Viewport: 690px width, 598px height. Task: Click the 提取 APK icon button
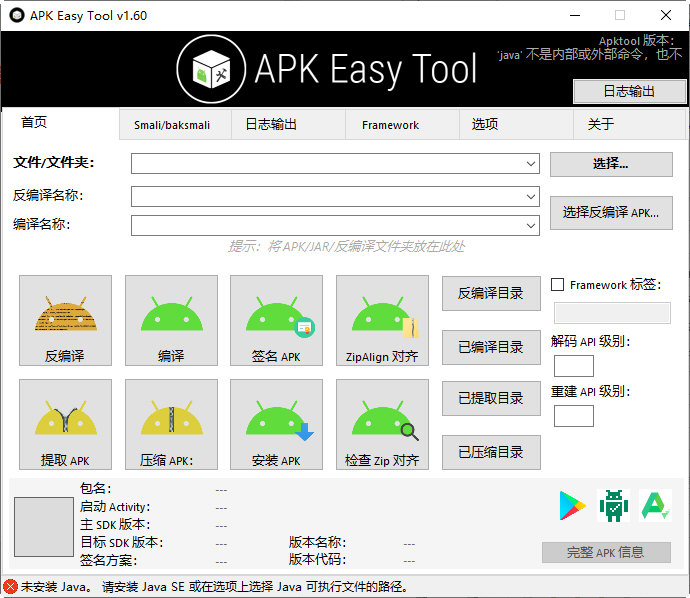pyautogui.click(x=65, y=425)
